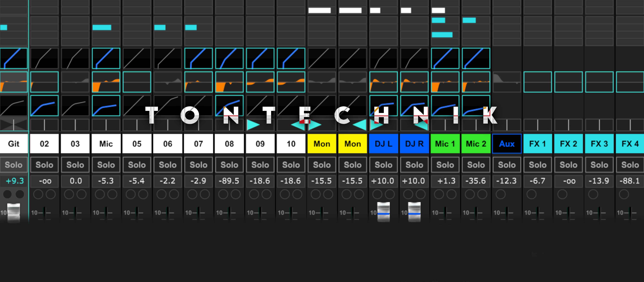
Task: Open the compressor curve on Mic channel
Action: point(106,106)
